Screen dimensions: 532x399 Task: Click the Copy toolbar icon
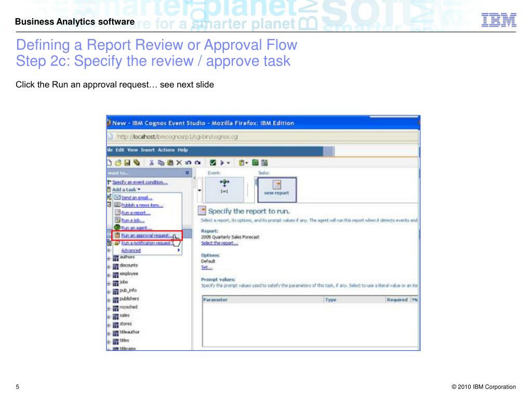161,163
